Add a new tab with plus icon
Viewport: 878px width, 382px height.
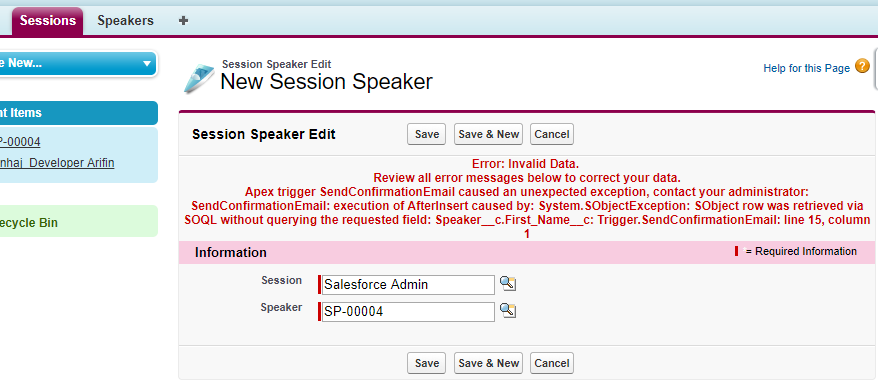[x=183, y=21]
